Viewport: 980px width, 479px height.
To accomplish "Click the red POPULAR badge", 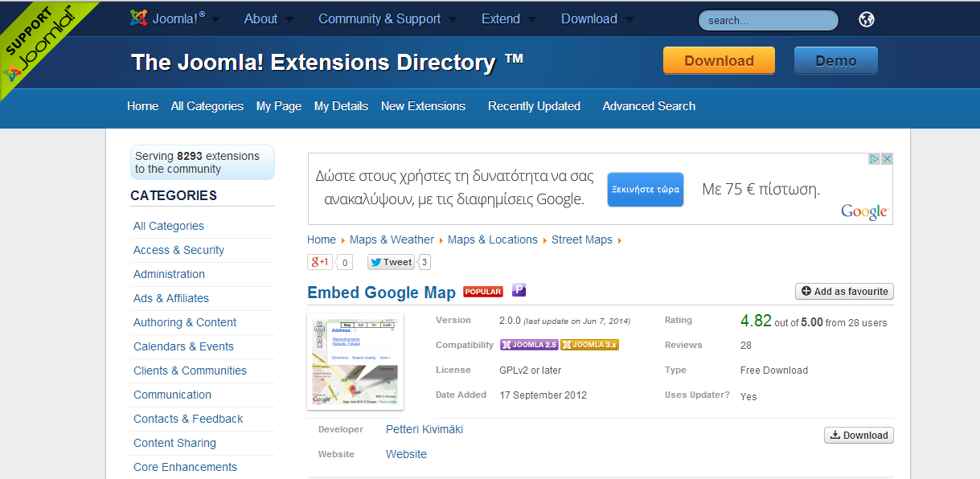I will coord(483,292).
